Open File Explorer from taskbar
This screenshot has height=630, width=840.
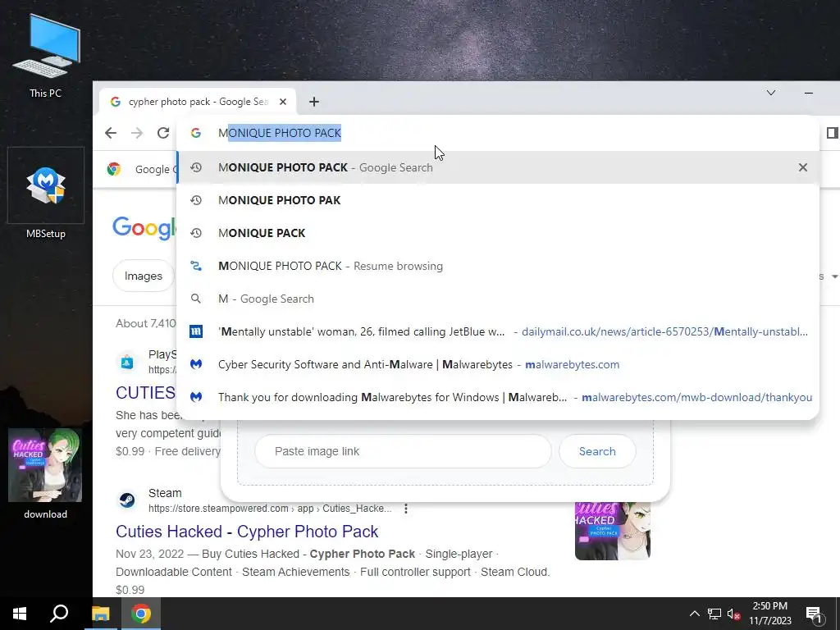[101, 614]
